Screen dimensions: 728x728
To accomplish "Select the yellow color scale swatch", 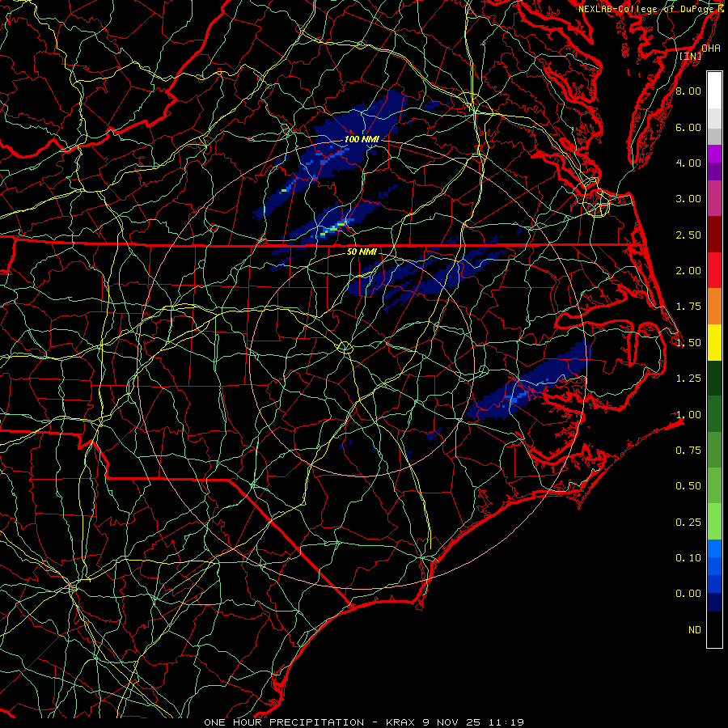I will pos(714,342).
